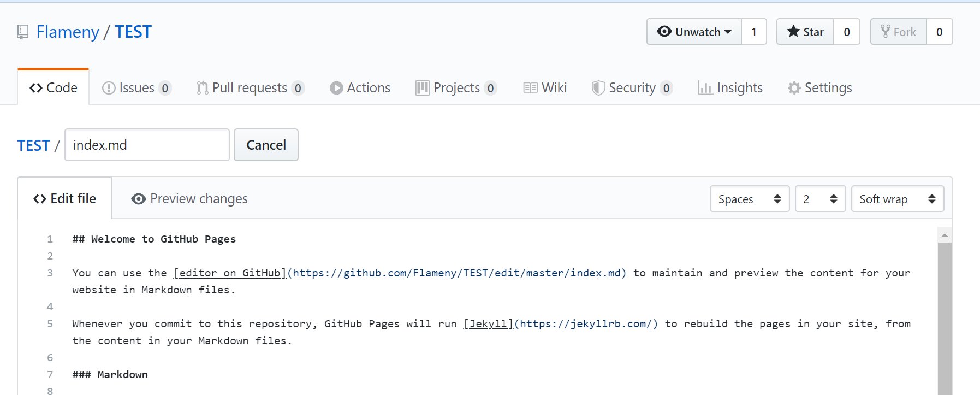Click the '[Jekyll]' text in line 5
The image size is (980, 395).
point(488,323)
